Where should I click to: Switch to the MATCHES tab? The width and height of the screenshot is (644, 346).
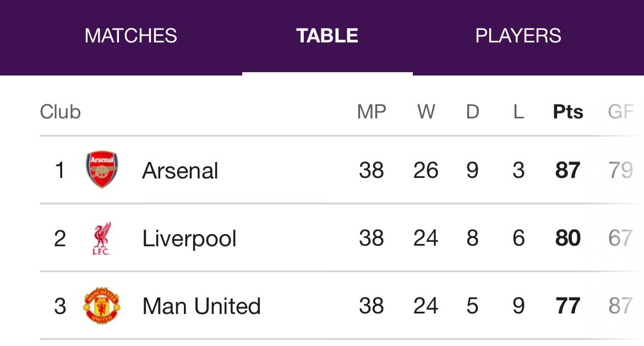[x=130, y=36]
